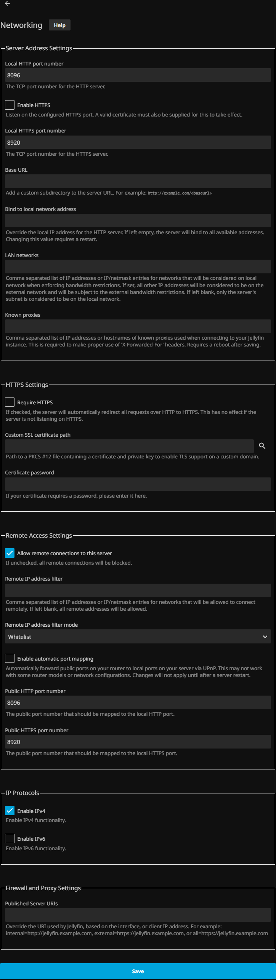Click the Local HTTP port number field
The width and height of the screenshot is (276, 980).
pos(138,75)
